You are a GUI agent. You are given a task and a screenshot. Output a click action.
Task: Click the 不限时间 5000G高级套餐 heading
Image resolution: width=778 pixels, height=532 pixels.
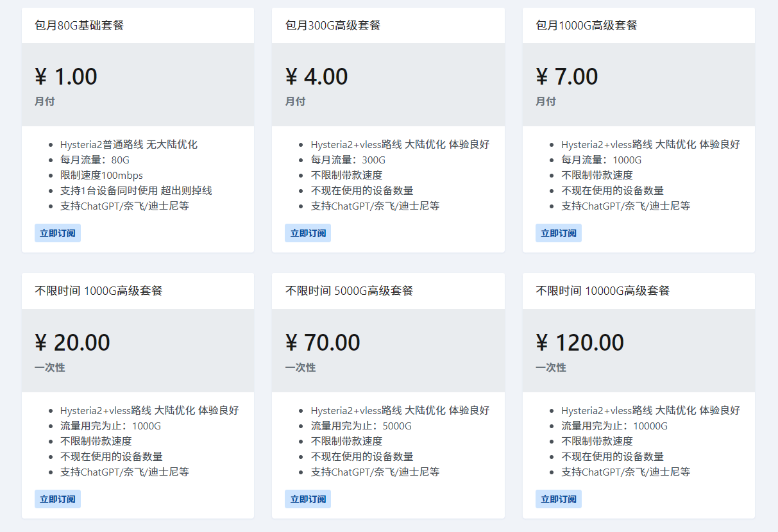click(349, 291)
